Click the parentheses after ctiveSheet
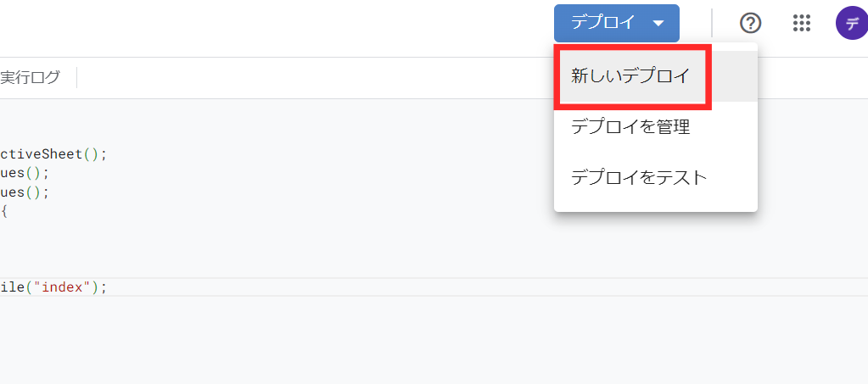The width and height of the screenshot is (868, 384). (92, 153)
